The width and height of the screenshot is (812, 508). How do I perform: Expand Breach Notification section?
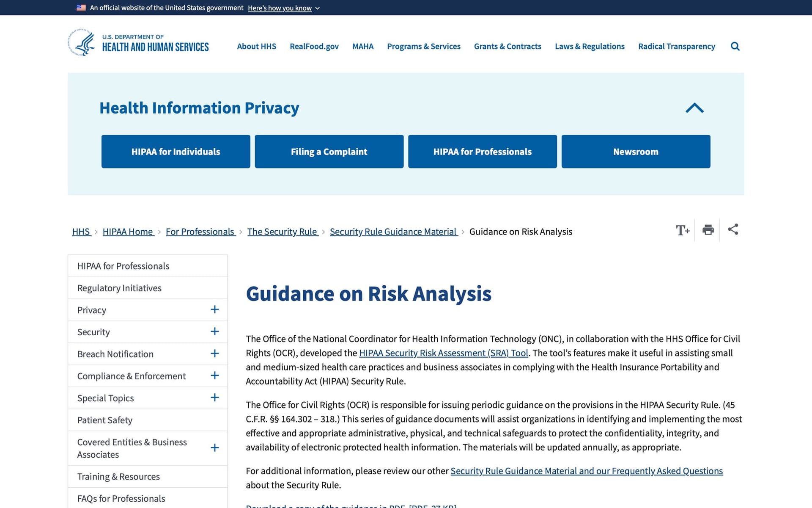[x=215, y=353]
